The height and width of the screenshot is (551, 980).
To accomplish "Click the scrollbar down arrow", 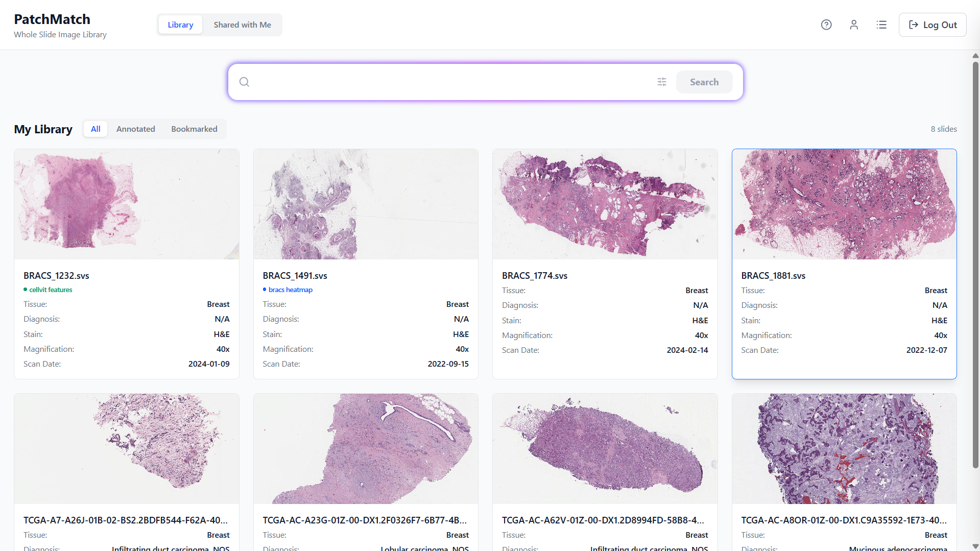I will pyautogui.click(x=975, y=546).
